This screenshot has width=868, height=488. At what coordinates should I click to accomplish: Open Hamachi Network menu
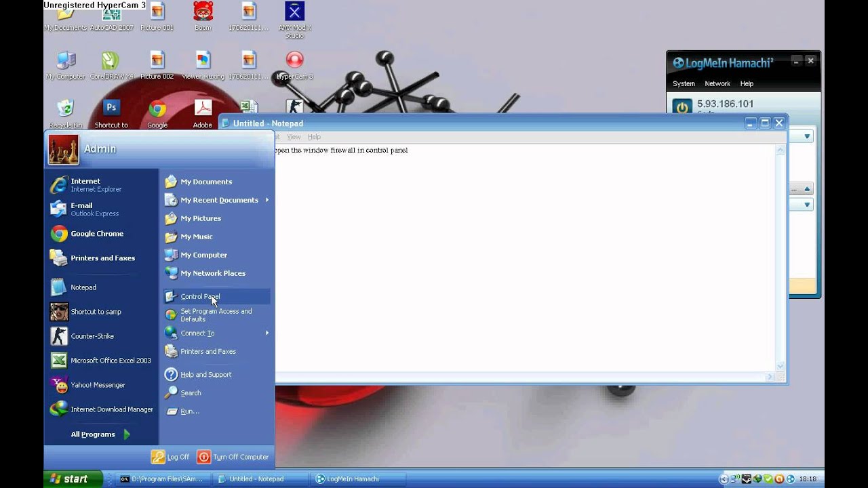[x=717, y=83]
